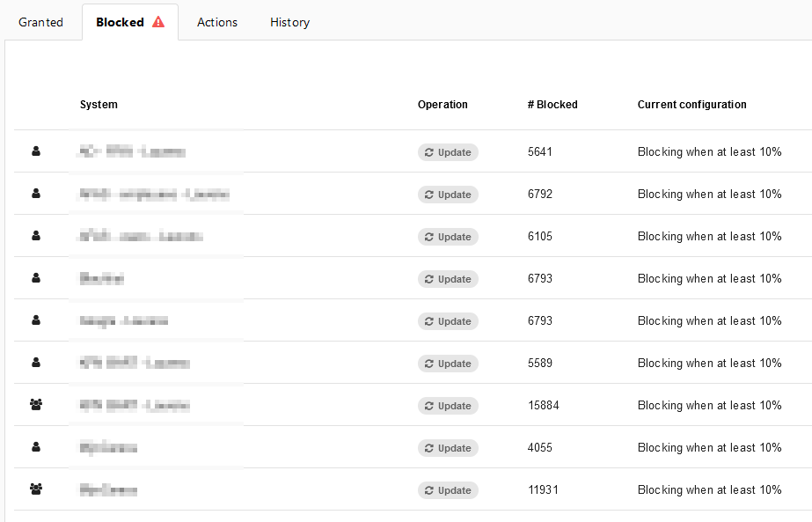
Task: Click the group icon in the 11931 row
Action: [x=36, y=489]
